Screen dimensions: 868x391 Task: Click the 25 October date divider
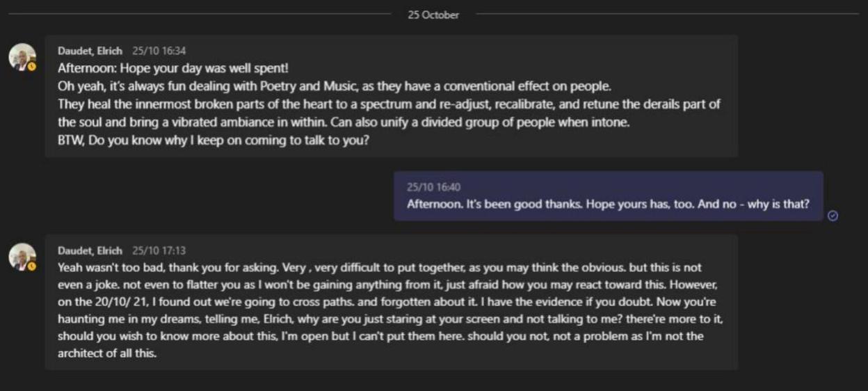(x=433, y=15)
